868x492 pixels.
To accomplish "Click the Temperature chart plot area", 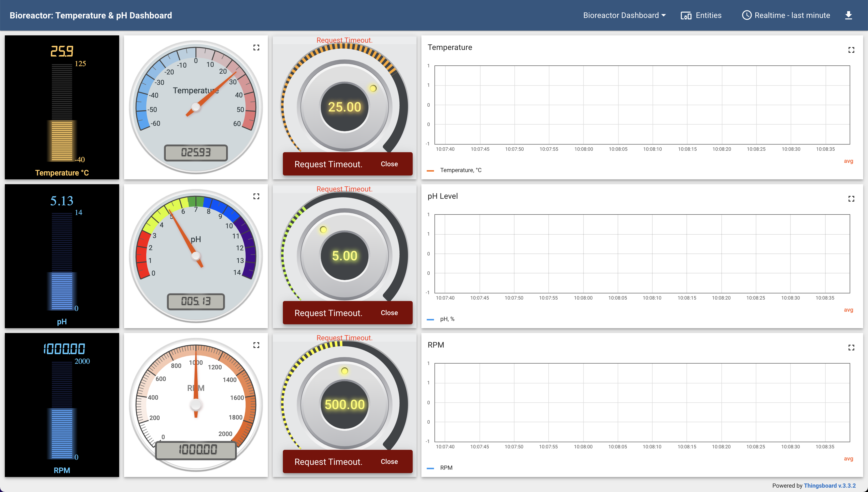I will pyautogui.click(x=642, y=105).
